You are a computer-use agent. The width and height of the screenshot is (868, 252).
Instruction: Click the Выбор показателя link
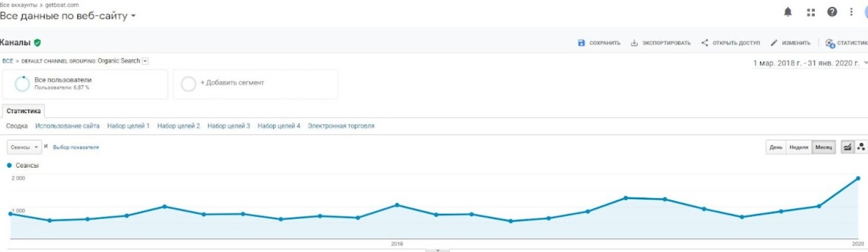pos(76,147)
